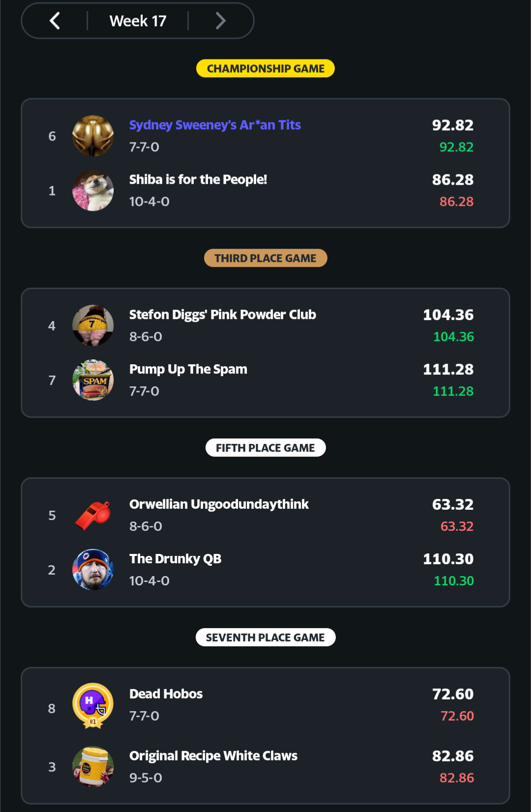Open the Week 17 week selector

(x=138, y=21)
